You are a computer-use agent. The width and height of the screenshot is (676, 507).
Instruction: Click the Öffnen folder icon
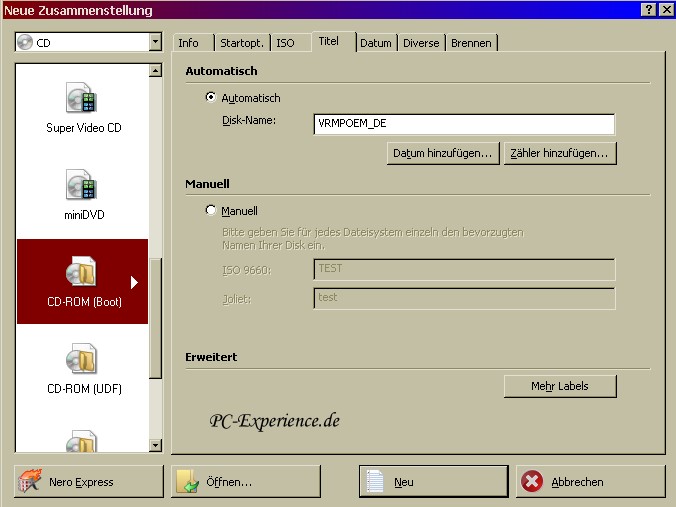click(x=188, y=481)
